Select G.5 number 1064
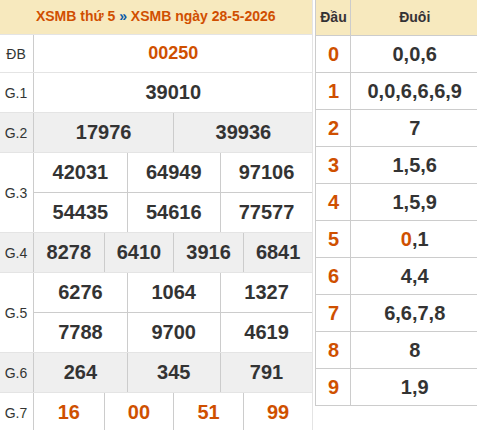The height and width of the screenshot is (430, 477). pos(174,292)
